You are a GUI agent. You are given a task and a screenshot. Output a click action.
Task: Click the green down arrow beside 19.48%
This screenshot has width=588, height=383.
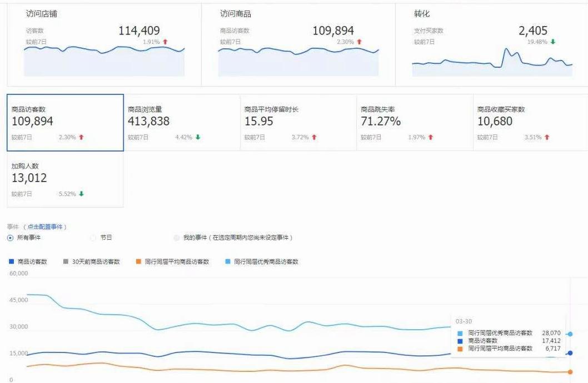553,42
